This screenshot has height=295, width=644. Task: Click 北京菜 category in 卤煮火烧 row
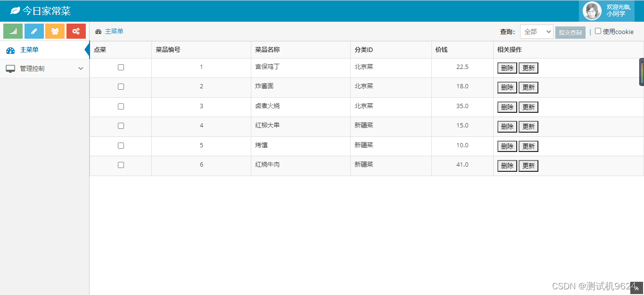tap(364, 106)
